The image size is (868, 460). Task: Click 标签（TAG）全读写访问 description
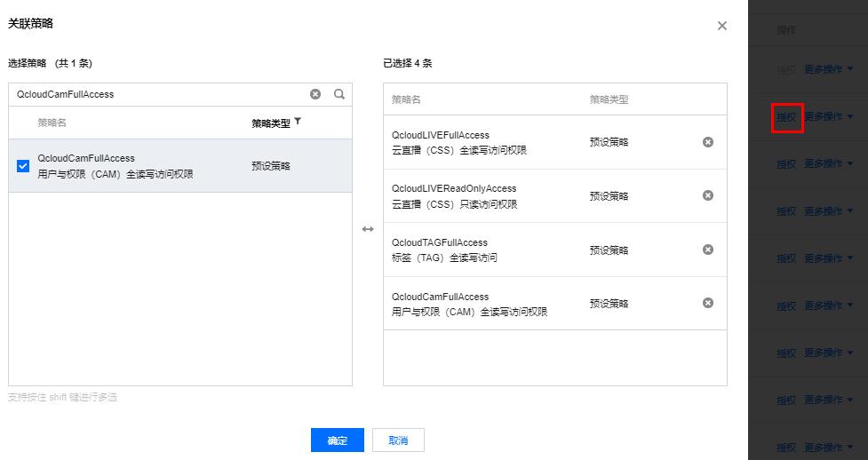coord(444,258)
